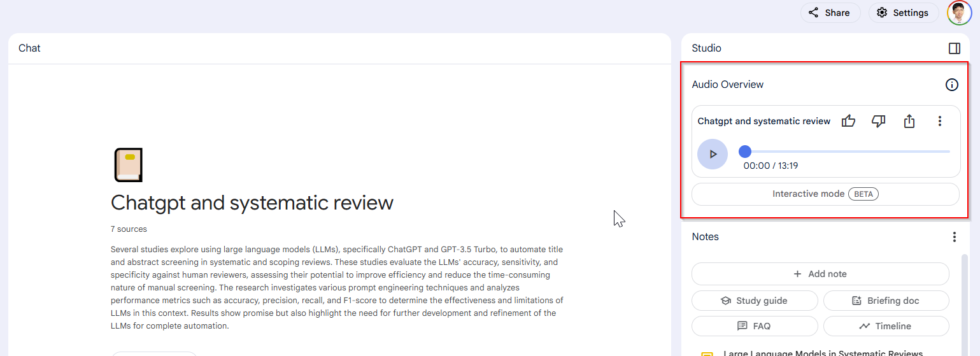The image size is (980, 356).
Task: Click the notebook book emoji icon
Action: tap(128, 166)
